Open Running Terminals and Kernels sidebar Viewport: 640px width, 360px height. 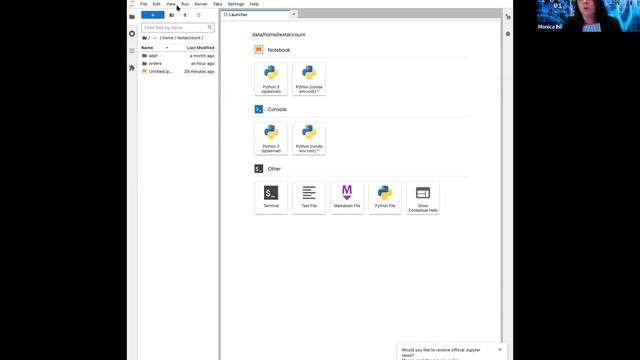click(132, 34)
